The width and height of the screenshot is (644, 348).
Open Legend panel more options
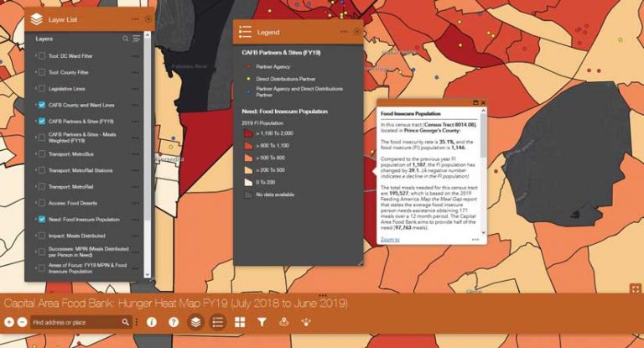pyautogui.click(x=344, y=32)
